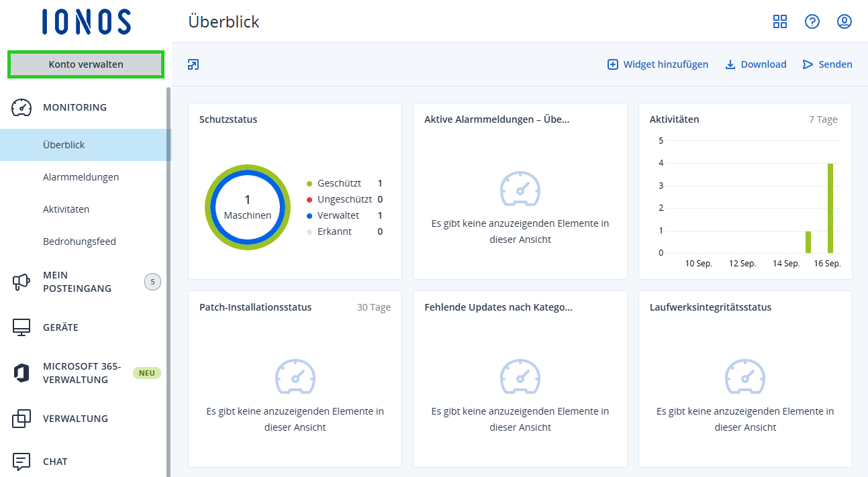Click the Monitoring gauge icon in sidebar
The width and height of the screenshot is (868, 477).
click(x=21, y=107)
